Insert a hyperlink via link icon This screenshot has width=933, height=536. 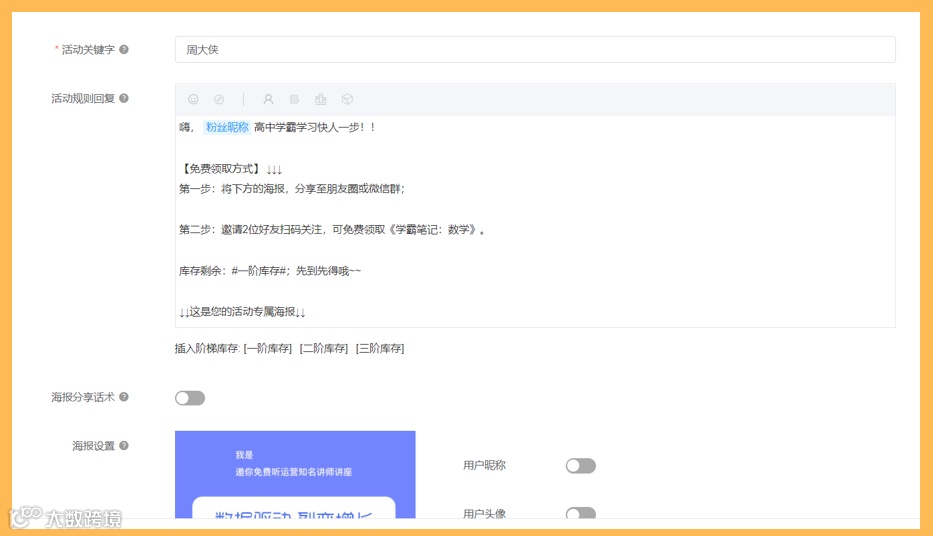coord(219,99)
